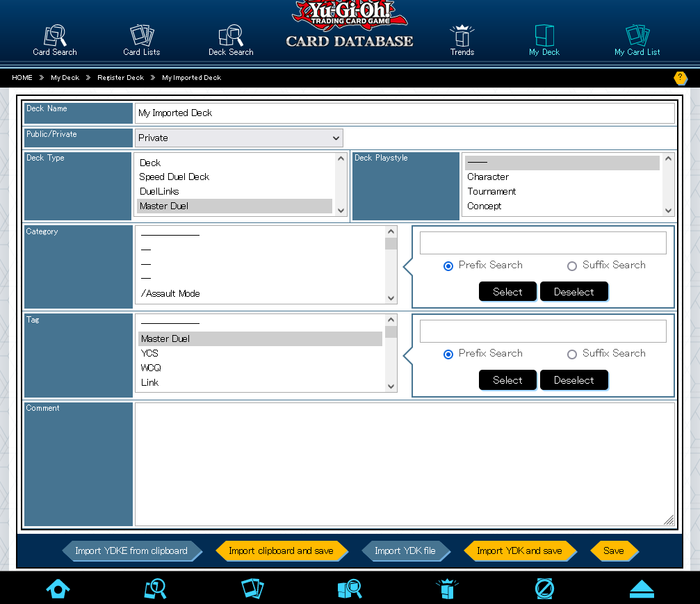Click the eject-style up arrow in bottom bar
The width and height of the screenshot is (700, 604).
(x=642, y=589)
